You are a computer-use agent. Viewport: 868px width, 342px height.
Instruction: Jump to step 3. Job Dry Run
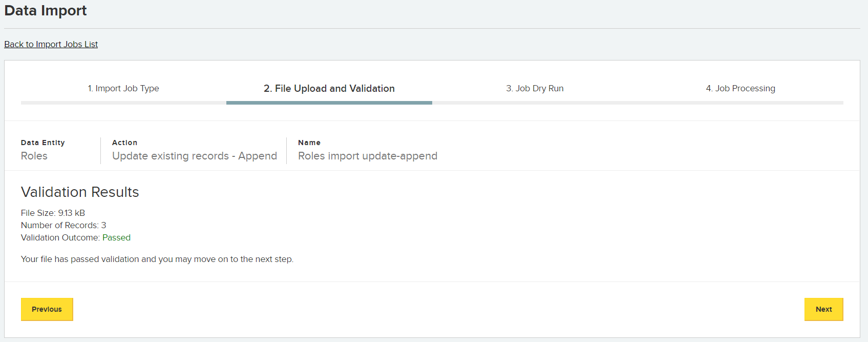point(535,88)
